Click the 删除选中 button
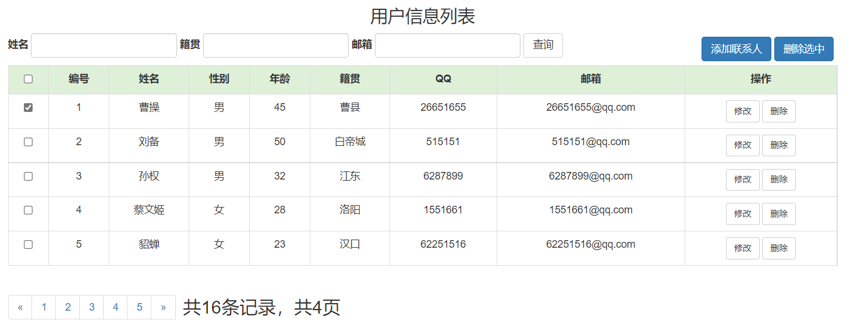 803,49
